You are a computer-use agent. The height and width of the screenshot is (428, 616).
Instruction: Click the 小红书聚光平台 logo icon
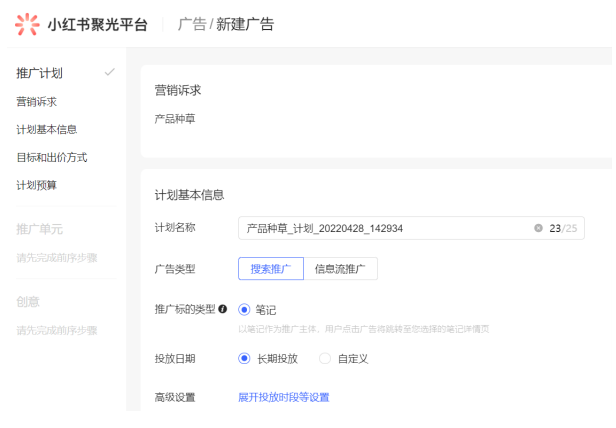coord(27,24)
